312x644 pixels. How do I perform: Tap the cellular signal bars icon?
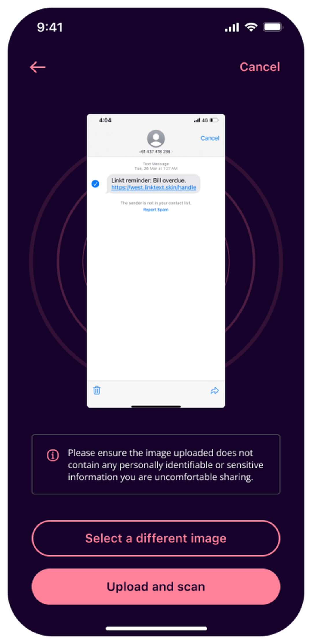(x=232, y=27)
